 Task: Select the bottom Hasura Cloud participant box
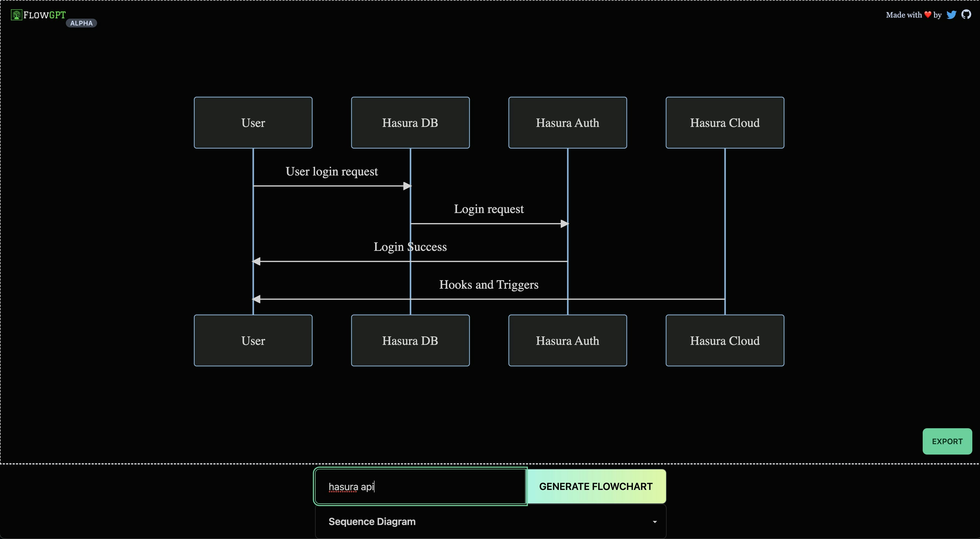[725, 341]
